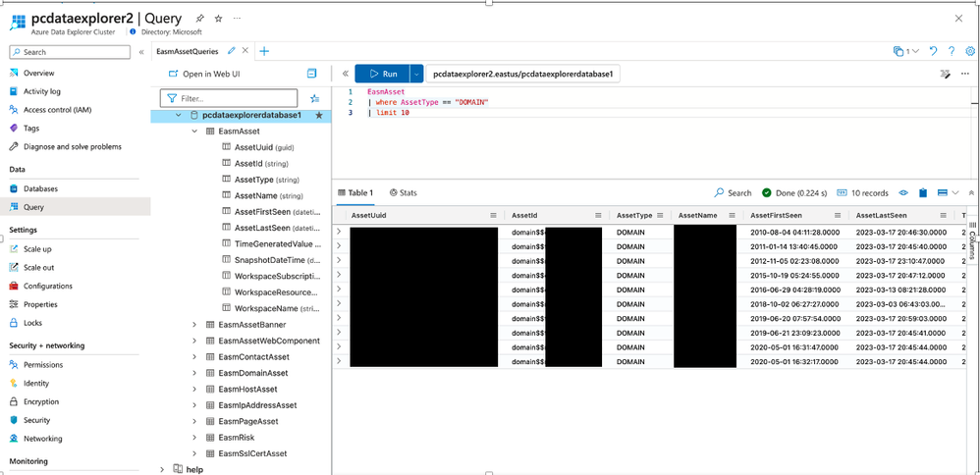Open the copy tabs counter dropdown
Image resolution: width=980 pixels, height=475 pixels.
pyautogui.click(x=906, y=51)
